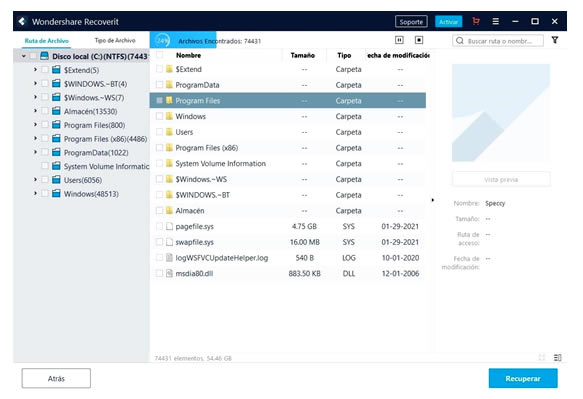This screenshot has height=399, width=583.
Task: Expand the Program Files(800) tree node
Action: pyautogui.click(x=35, y=125)
